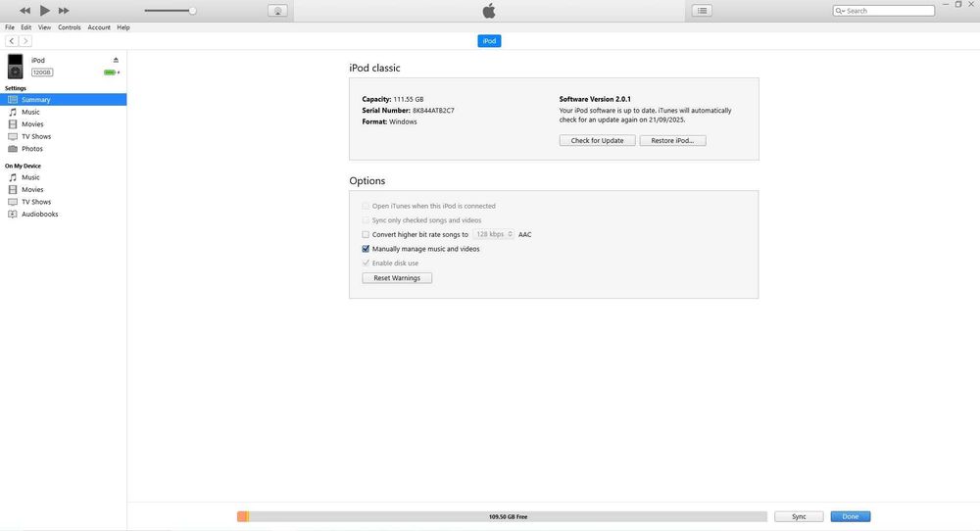980x531 pixels.
Task: Open the Controls menu
Action: [70, 27]
